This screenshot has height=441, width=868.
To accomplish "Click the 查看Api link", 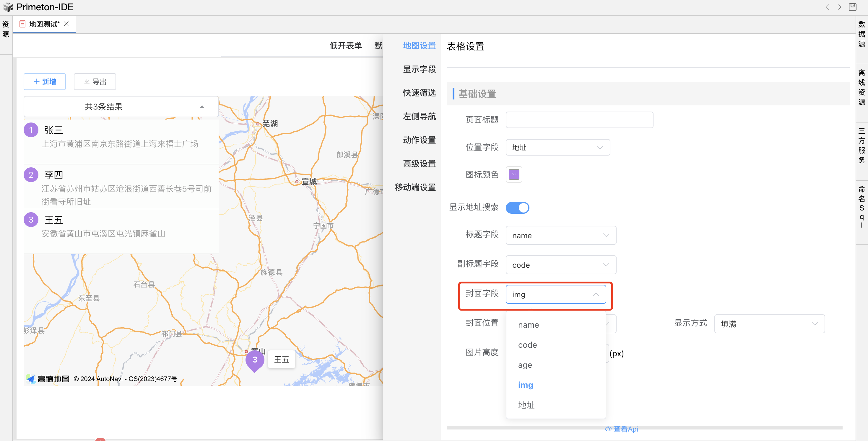I will (x=621, y=429).
